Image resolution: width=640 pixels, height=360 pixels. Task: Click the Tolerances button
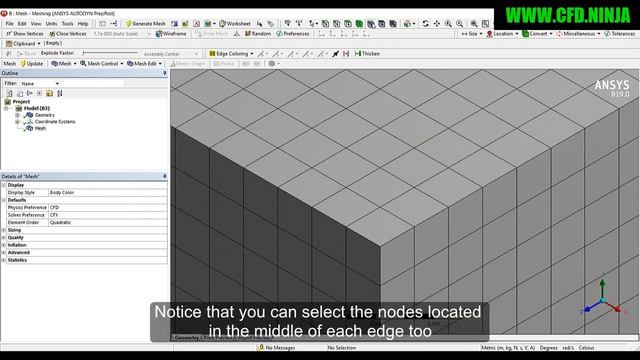pos(620,34)
